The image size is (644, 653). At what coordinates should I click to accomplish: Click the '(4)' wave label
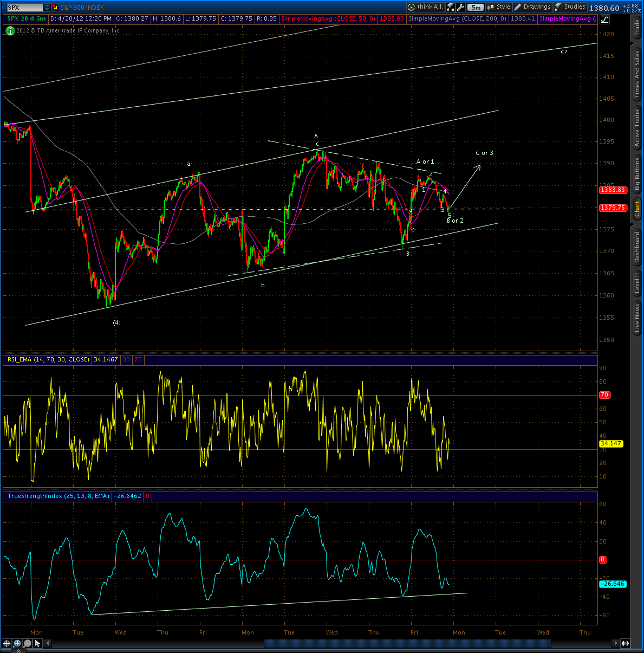pyautogui.click(x=116, y=322)
